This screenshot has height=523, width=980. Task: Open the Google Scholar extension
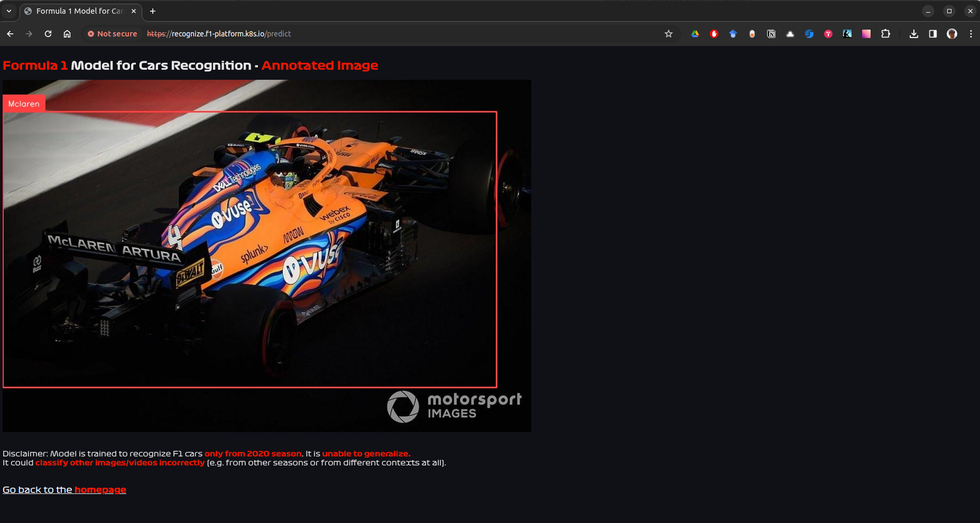[x=733, y=34]
